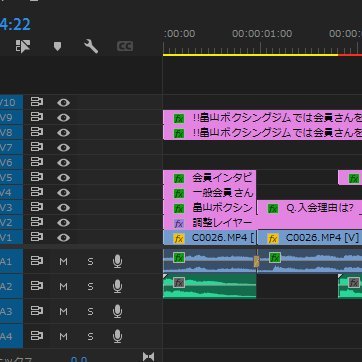The height and width of the screenshot is (362, 362).
Task: Select the Q.入会理由は? title clip
Action: coord(310,208)
